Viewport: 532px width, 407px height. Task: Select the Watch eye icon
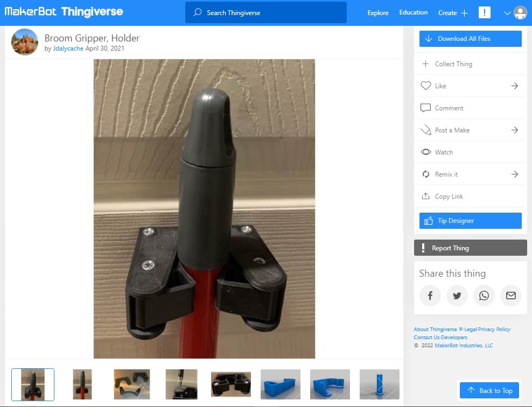[426, 152]
